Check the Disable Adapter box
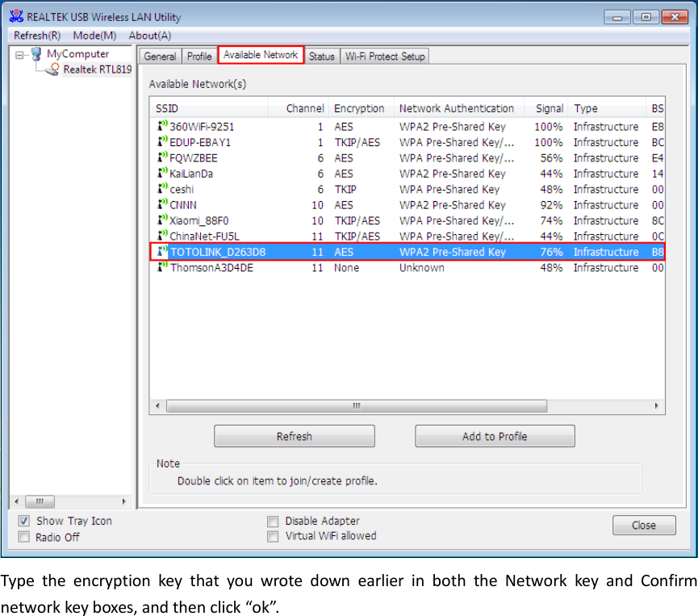This screenshot has width=698, height=616. click(273, 521)
